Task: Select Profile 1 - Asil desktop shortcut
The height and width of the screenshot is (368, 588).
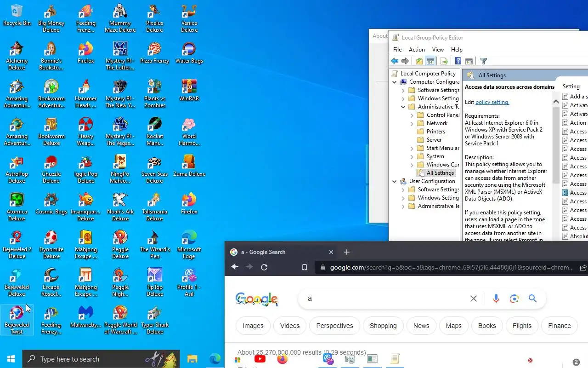Action: click(x=189, y=282)
